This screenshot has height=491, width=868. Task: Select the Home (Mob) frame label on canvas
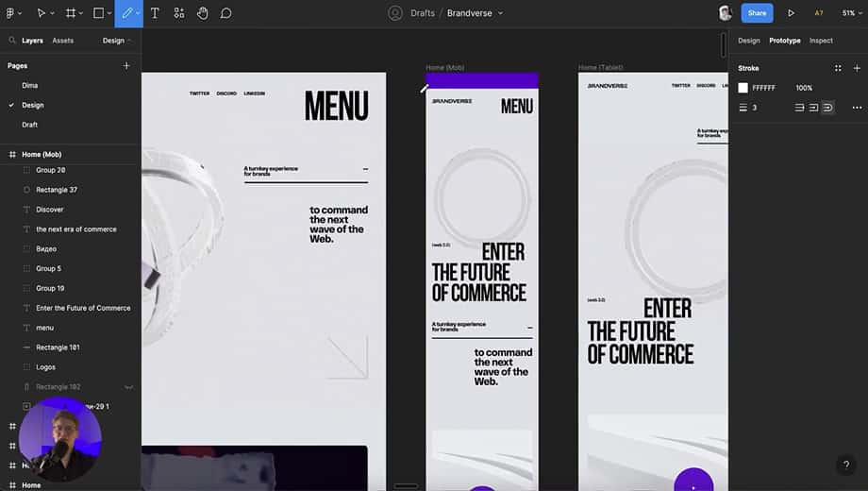(445, 68)
